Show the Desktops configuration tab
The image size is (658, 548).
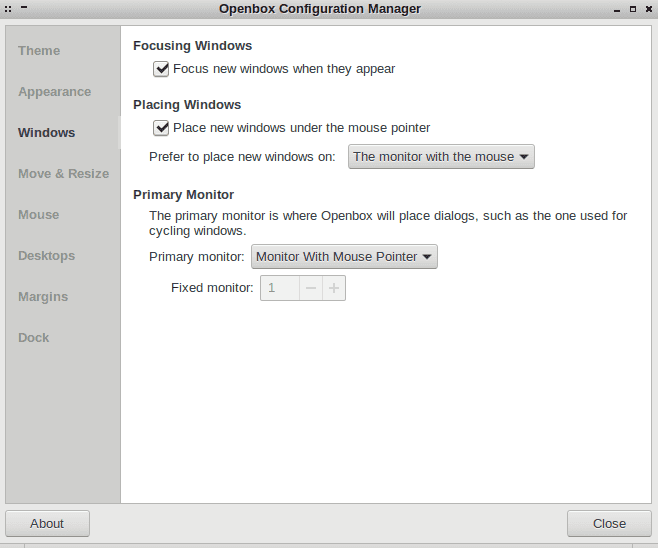pyautogui.click(x=46, y=256)
